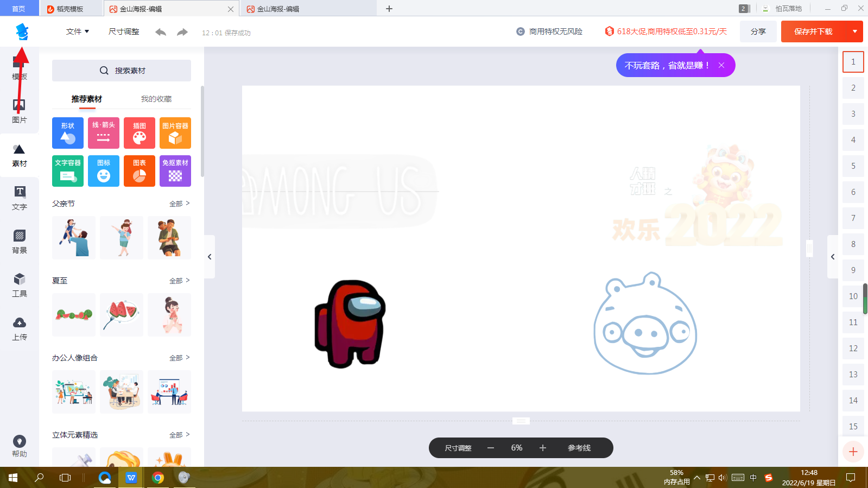Screen dimensions: 868x488
Task: Select the red Among Us crewmate on canvas
Action: pyautogui.click(x=350, y=324)
